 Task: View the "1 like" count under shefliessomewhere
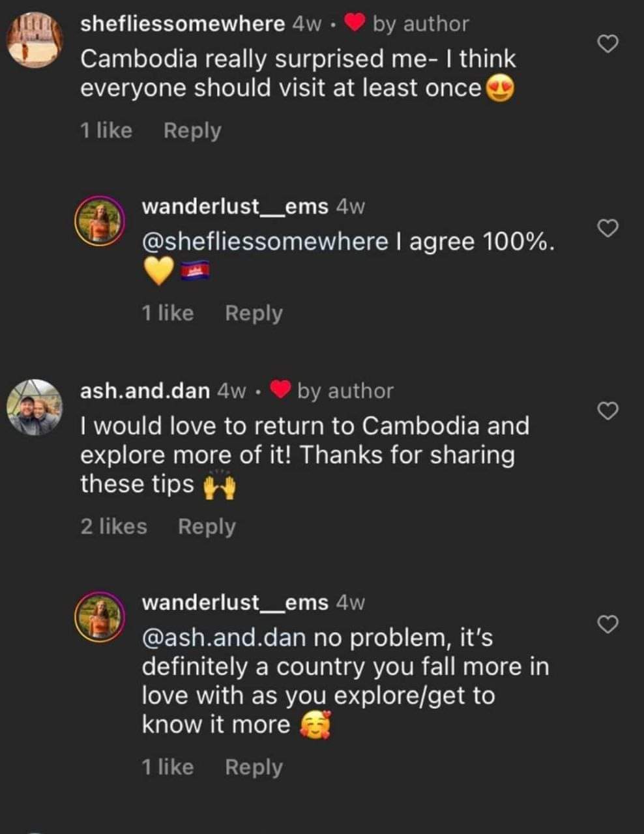[106, 130]
